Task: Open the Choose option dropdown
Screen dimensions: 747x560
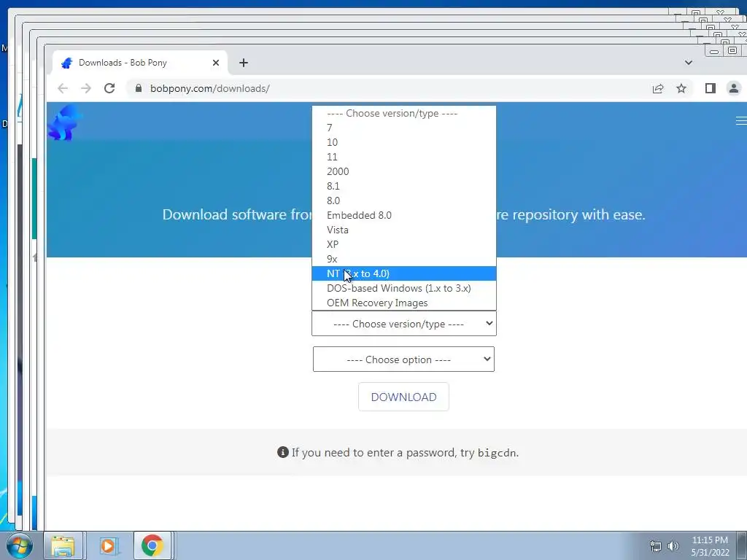Action: pyautogui.click(x=403, y=359)
